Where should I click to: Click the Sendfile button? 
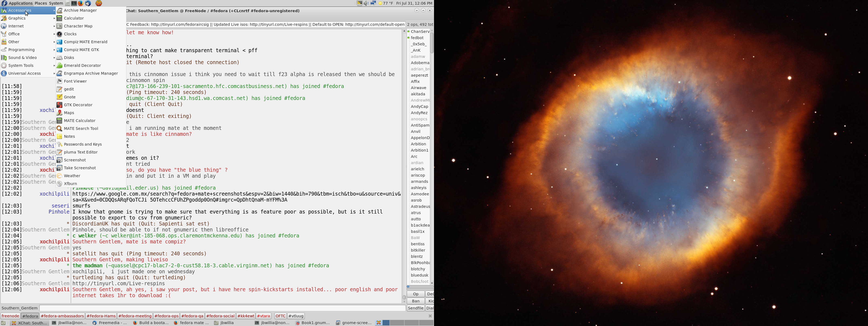(416, 308)
